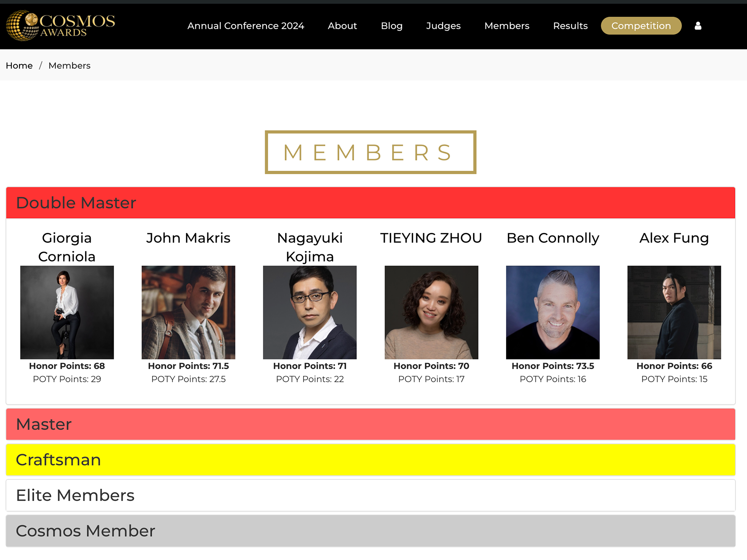The image size is (747, 560).
Task: Open Nagayuki Kojima's portrait photo
Action: coord(310,312)
